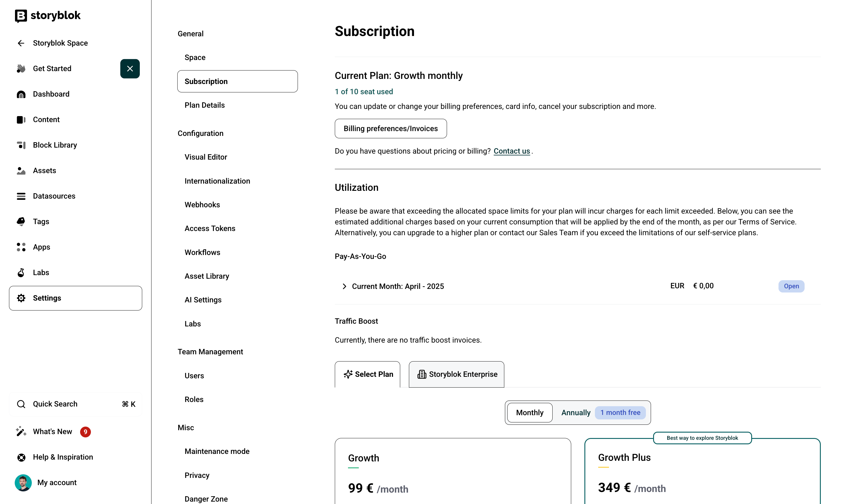Open Labs under Configuration
Viewport: 864px width, 504px height.
[x=193, y=324]
